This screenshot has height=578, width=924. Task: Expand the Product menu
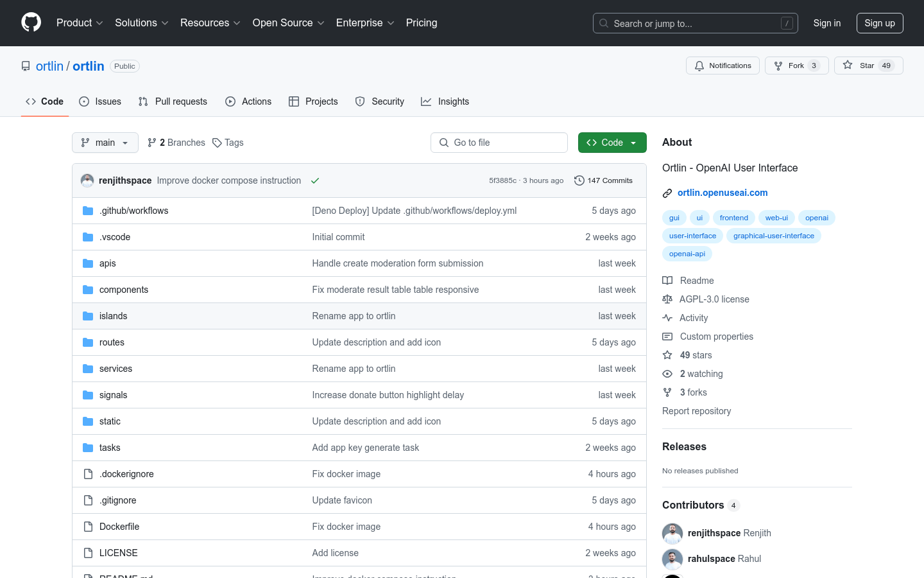click(80, 23)
